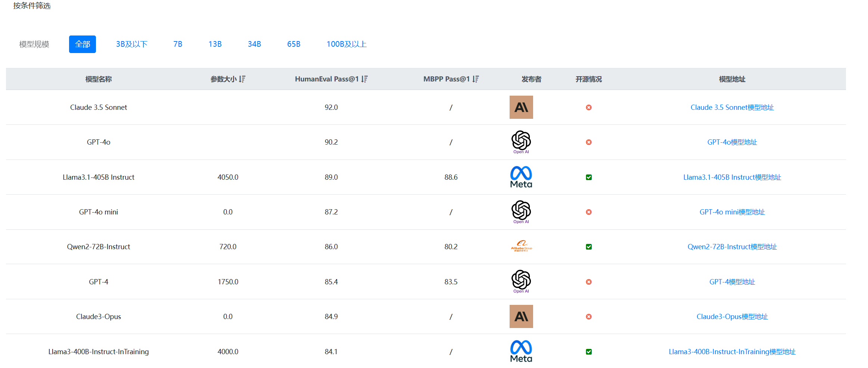Click the 4050.0 parameter size value
Screen dimensions: 868x368
click(x=228, y=177)
